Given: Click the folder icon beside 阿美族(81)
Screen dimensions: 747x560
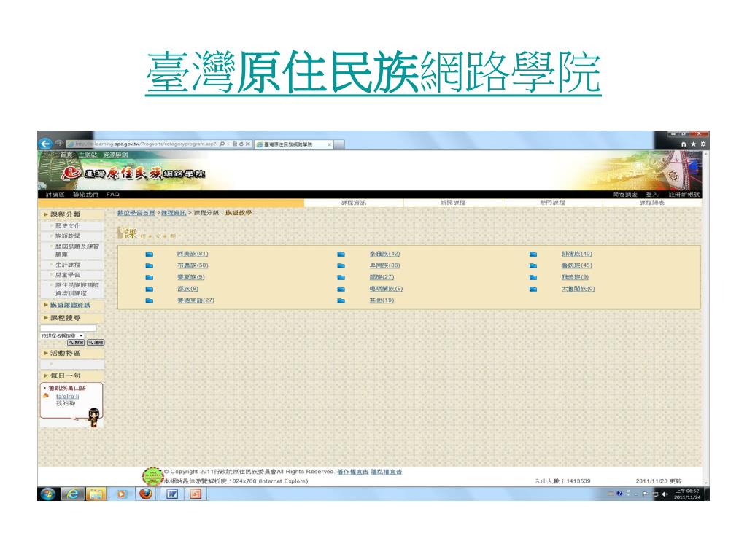Looking at the screenshot, I should pyautogui.click(x=149, y=254).
